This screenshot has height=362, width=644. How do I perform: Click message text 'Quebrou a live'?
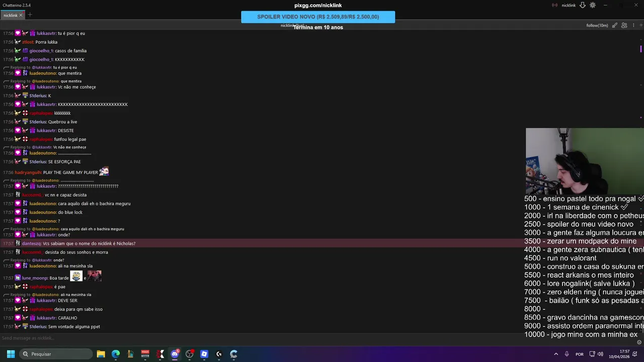[62, 122]
